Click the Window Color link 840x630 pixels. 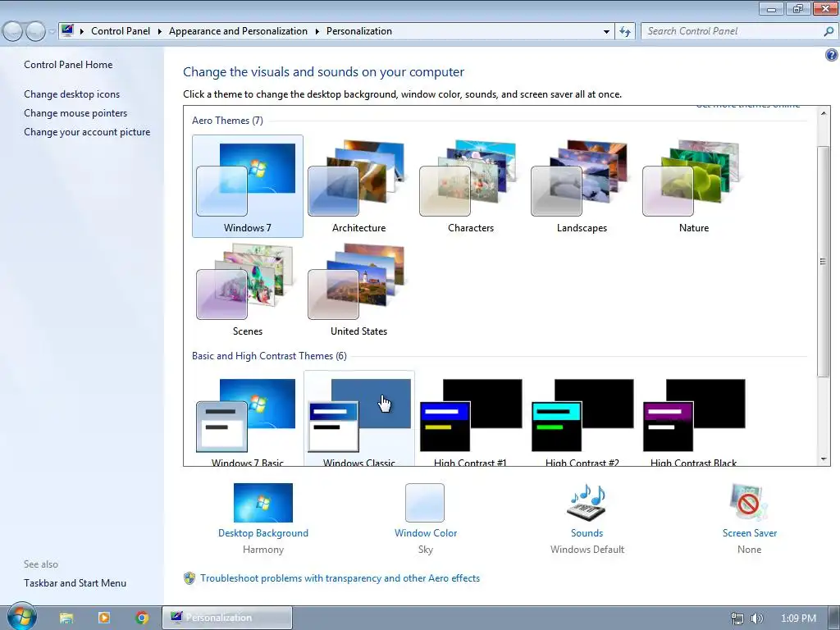pyautogui.click(x=426, y=533)
